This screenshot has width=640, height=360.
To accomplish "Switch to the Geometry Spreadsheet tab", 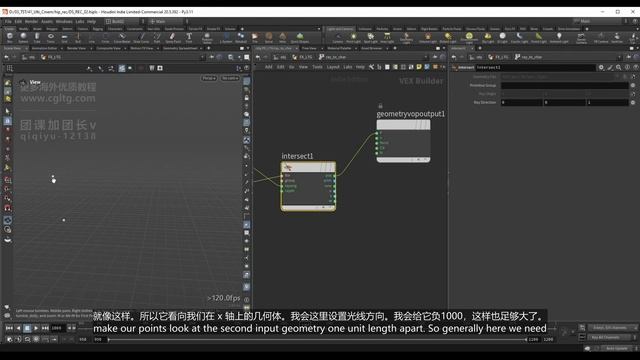I will [180, 48].
